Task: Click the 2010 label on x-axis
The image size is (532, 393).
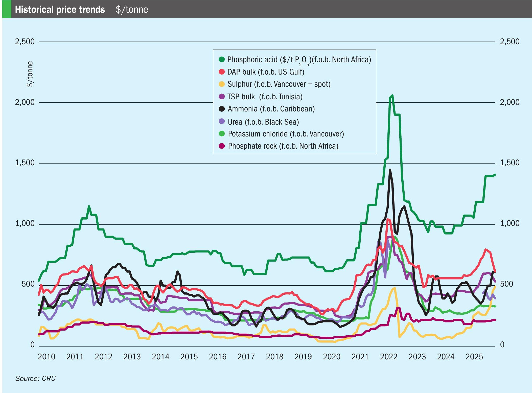Action: tap(46, 357)
